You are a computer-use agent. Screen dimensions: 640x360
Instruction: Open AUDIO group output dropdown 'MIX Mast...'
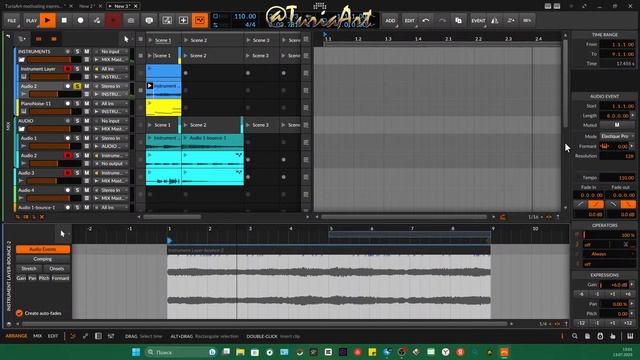pos(111,129)
